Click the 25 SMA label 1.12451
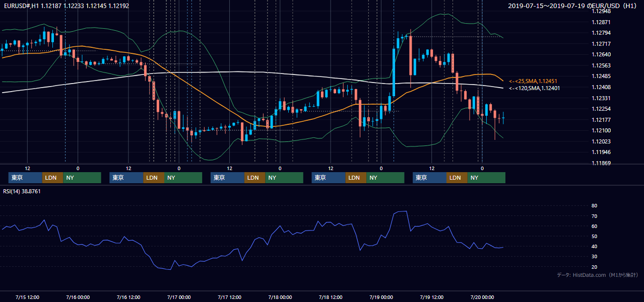Viewport: 644px width, 302px height. point(533,81)
